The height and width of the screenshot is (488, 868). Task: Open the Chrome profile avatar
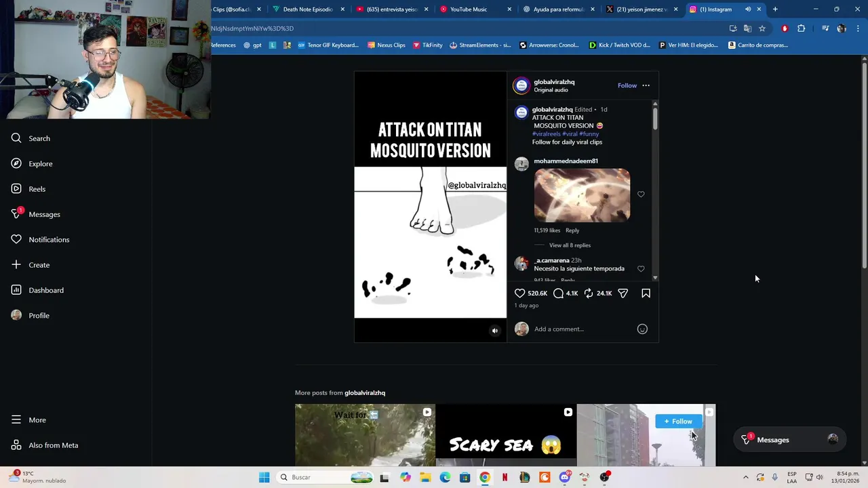pos(842,28)
